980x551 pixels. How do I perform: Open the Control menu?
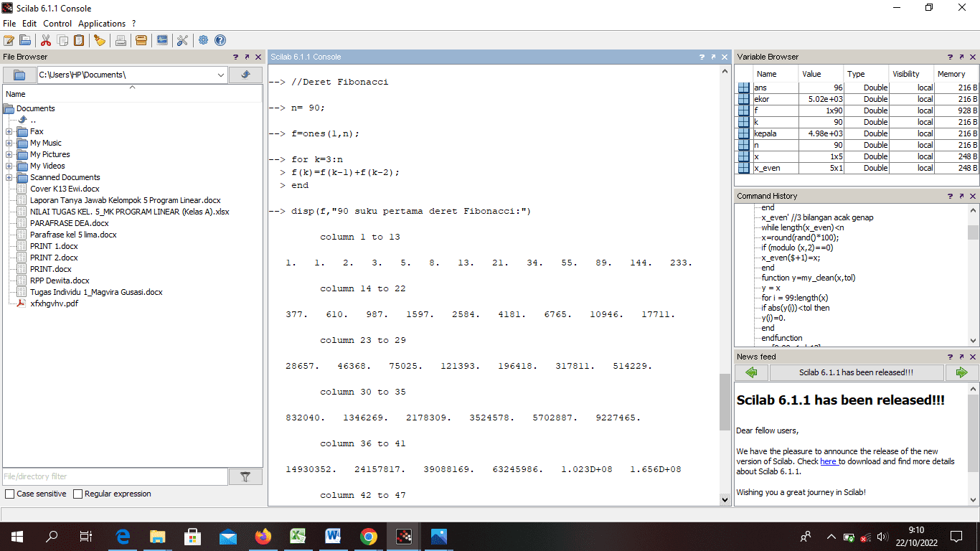(x=57, y=24)
